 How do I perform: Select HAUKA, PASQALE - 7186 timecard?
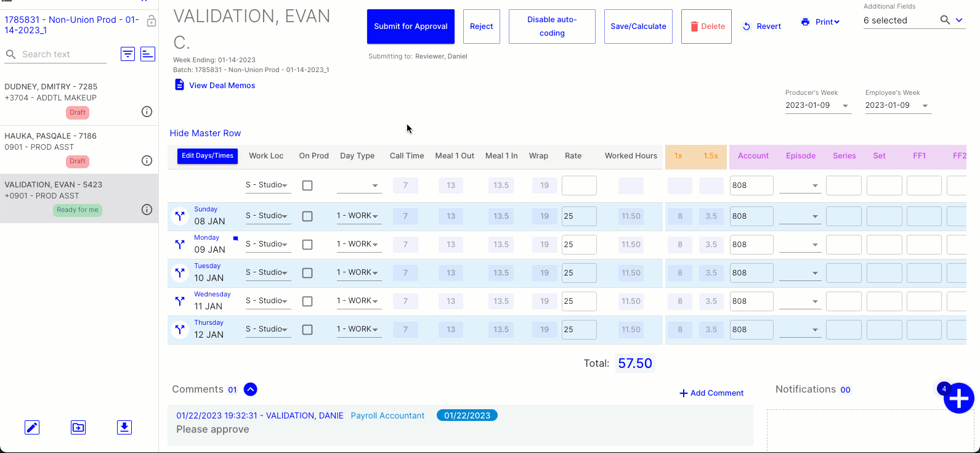(79, 150)
